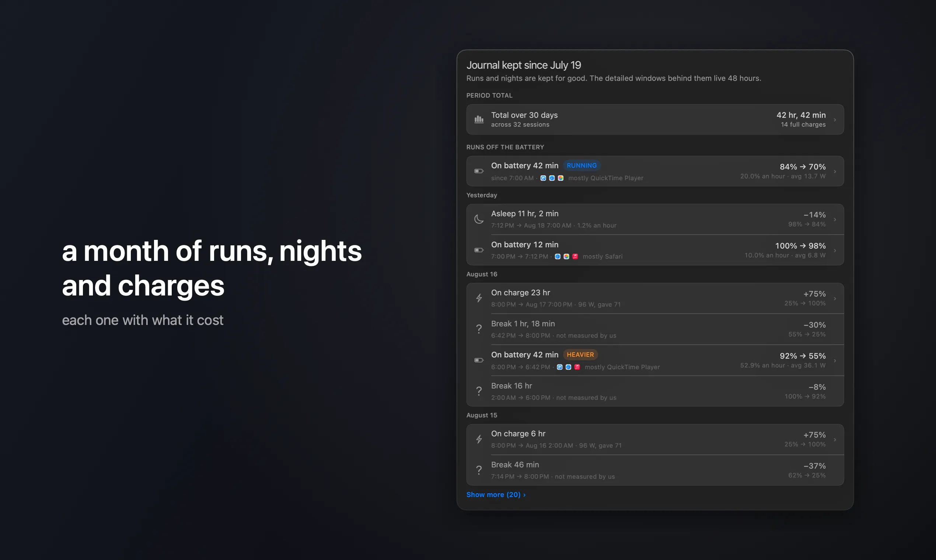
Task: Expand the On charge 6 hr chevron
Action: click(835, 440)
